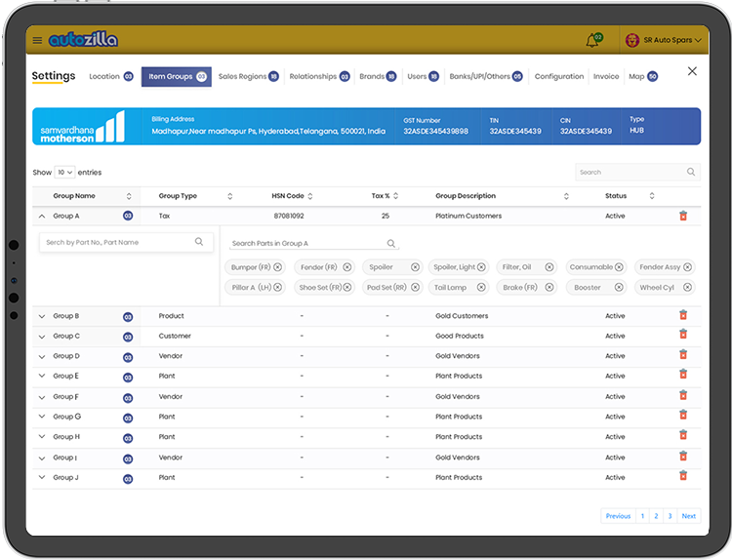Focus the Search by Part No, Part Name field

click(126, 242)
